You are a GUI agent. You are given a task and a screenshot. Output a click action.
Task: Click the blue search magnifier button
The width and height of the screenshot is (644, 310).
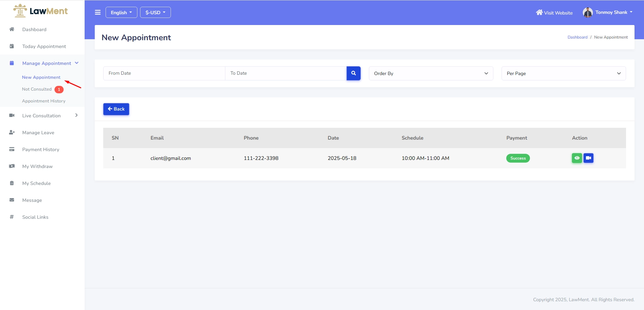pos(354,73)
